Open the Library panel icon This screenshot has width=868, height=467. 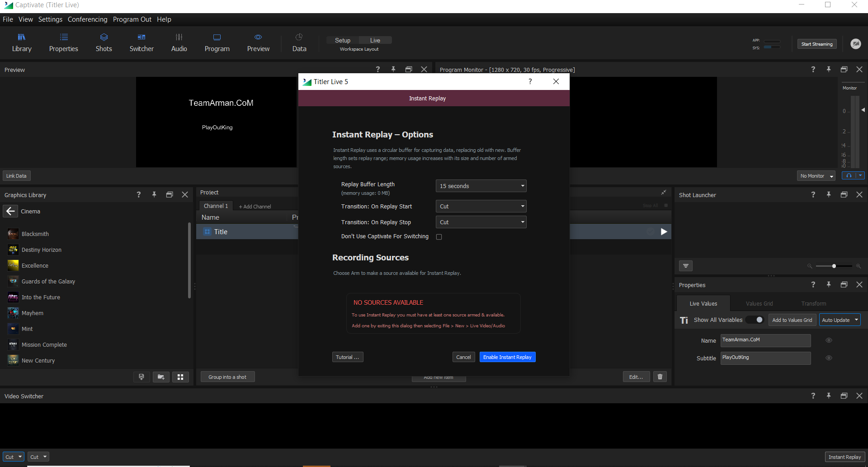click(x=22, y=42)
